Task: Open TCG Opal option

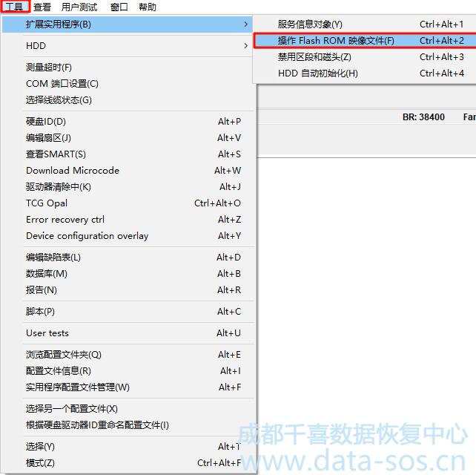Action: pyautogui.click(x=47, y=203)
